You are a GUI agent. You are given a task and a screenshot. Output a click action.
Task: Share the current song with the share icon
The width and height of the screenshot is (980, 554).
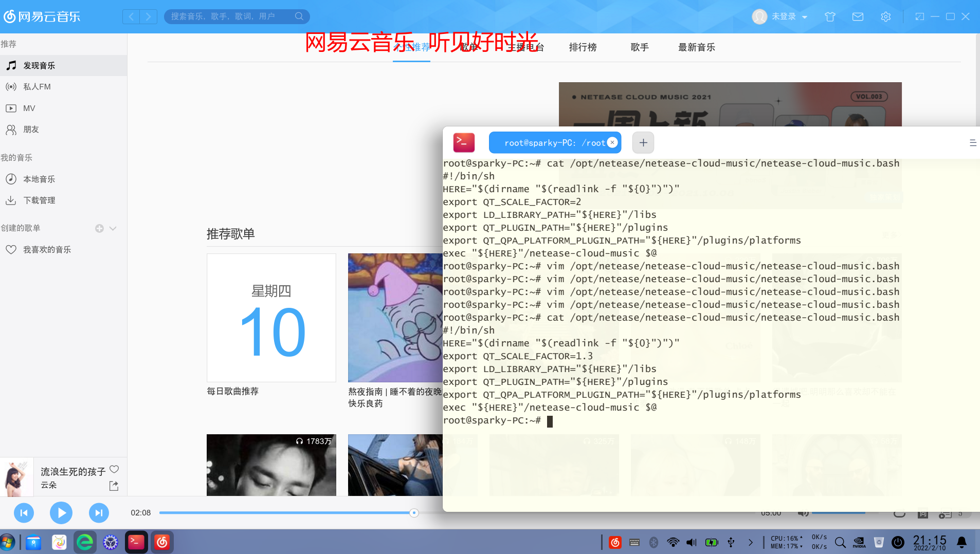(x=114, y=486)
